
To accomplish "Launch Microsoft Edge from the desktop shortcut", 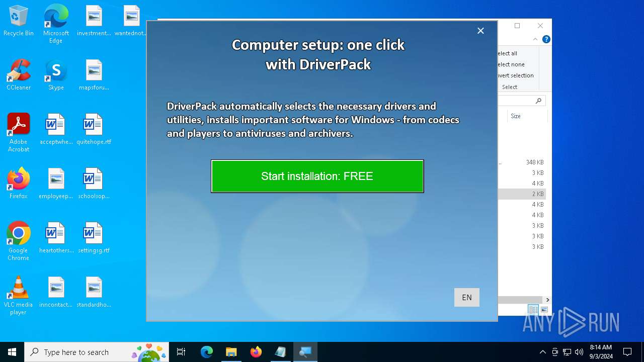I will pos(56,24).
